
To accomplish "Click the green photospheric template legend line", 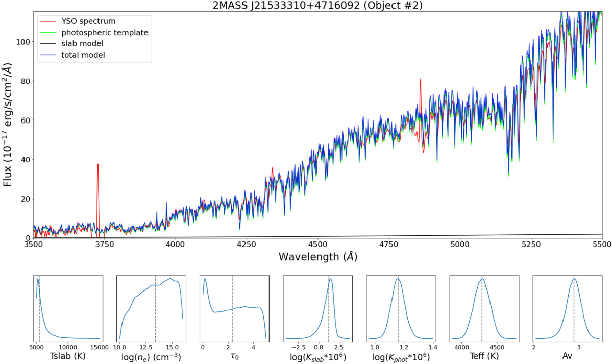I will click(48, 33).
